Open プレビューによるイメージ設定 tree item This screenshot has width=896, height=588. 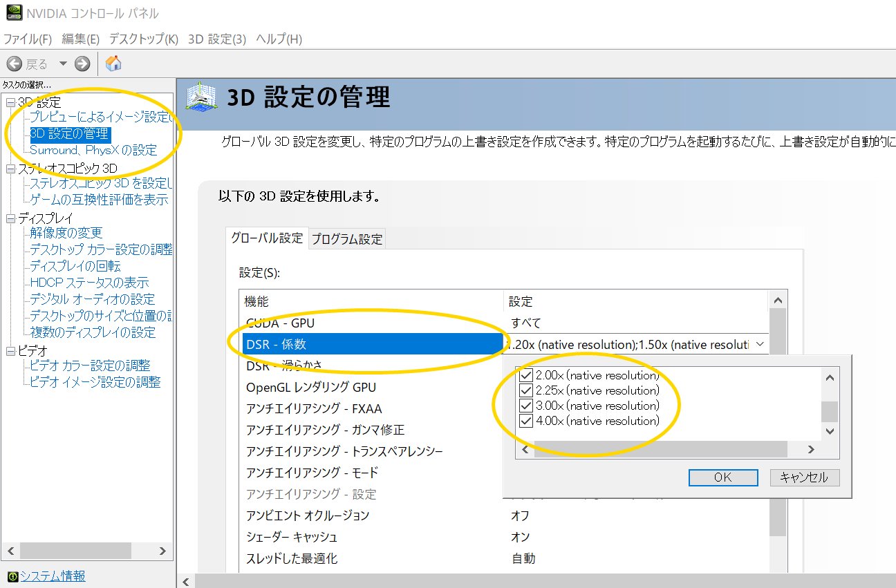(101, 117)
